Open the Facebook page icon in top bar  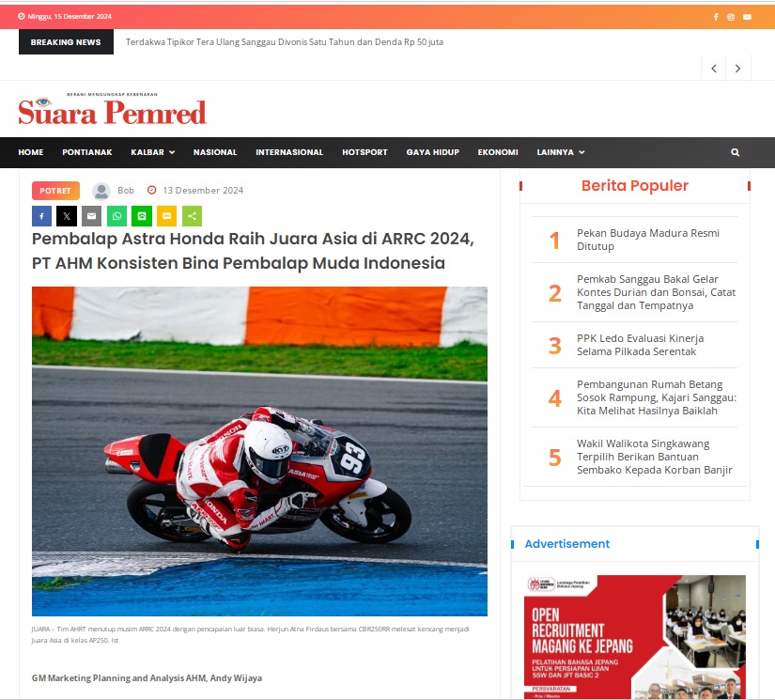[x=716, y=17]
